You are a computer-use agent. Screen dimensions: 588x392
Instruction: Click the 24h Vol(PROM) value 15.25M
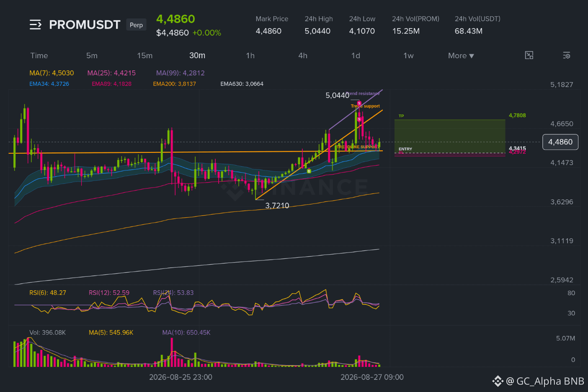click(x=406, y=31)
